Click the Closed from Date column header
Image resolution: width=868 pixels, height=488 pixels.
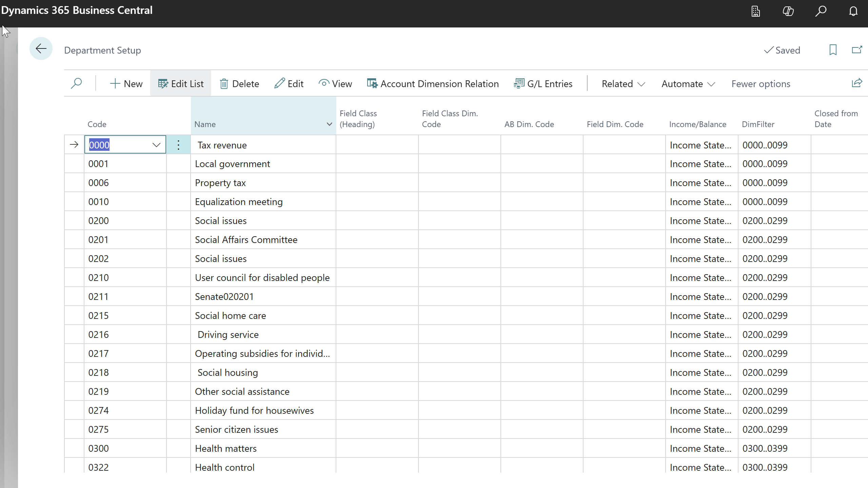coord(836,119)
